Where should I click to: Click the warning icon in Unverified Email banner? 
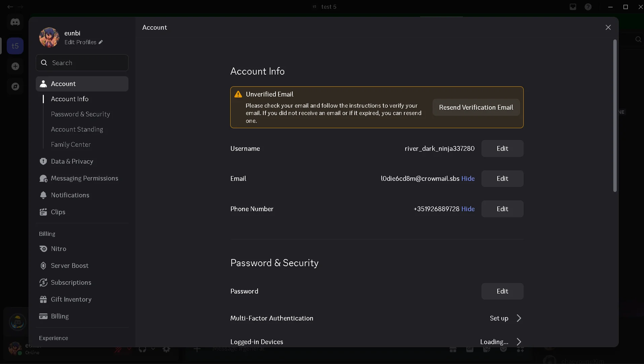click(x=238, y=94)
